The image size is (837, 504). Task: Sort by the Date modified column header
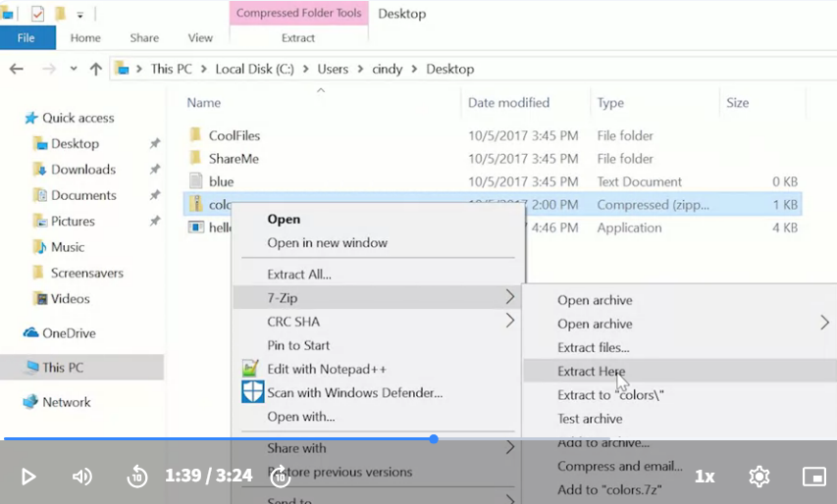click(x=508, y=103)
